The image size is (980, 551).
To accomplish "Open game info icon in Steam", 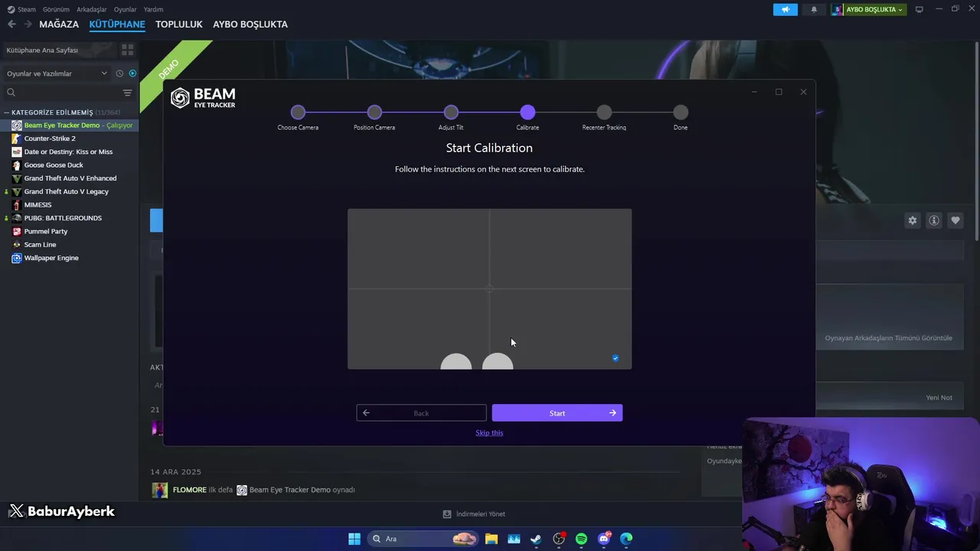I will tap(934, 220).
